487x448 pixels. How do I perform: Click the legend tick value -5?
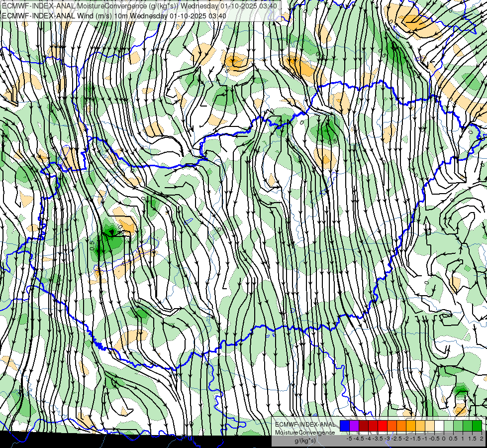(x=349, y=439)
